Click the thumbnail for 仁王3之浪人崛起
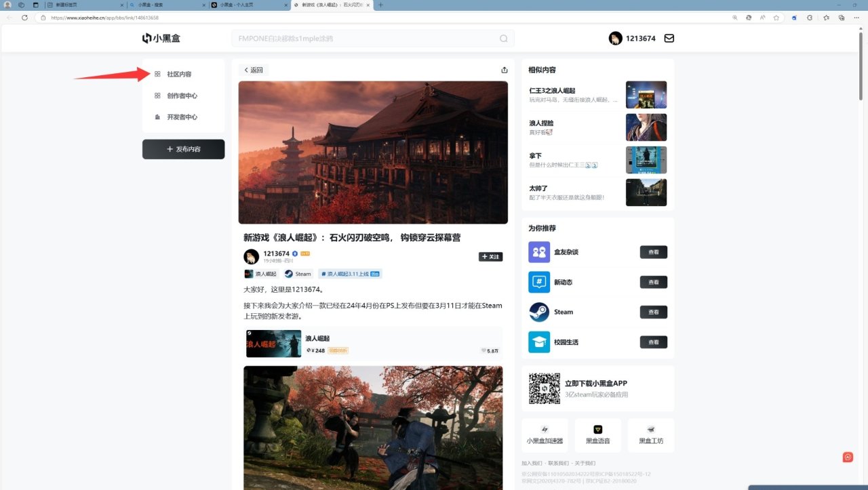The height and width of the screenshot is (490, 868). 646,95
